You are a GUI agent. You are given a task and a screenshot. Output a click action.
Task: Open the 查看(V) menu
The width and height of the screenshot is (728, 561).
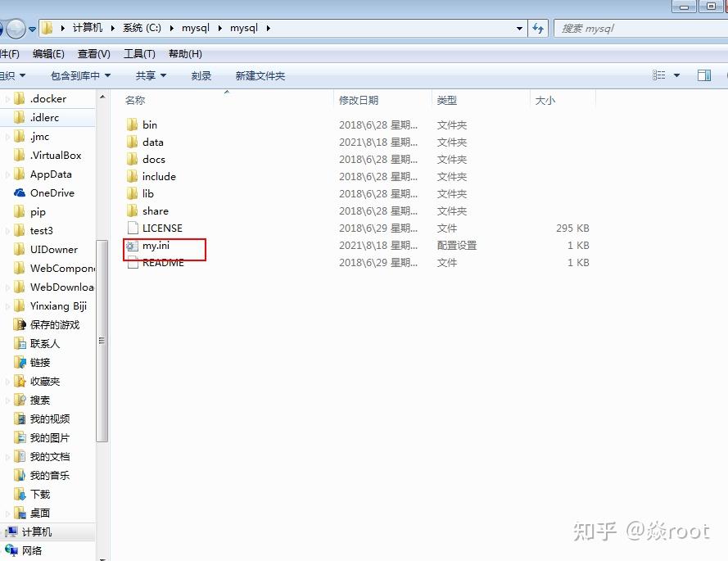[94, 54]
